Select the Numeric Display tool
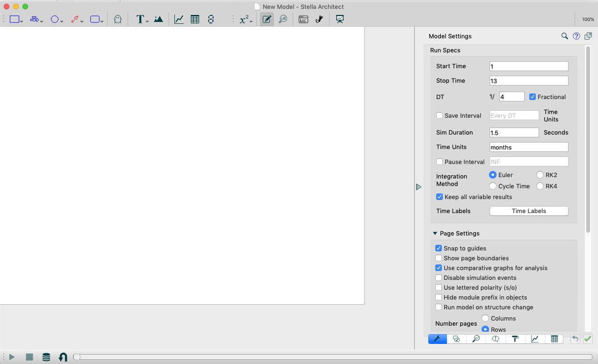The width and height of the screenshot is (598, 364). tap(211, 20)
